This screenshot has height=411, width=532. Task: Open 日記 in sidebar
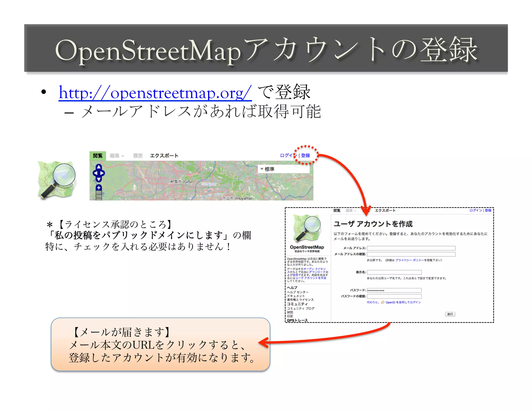point(290,316)
